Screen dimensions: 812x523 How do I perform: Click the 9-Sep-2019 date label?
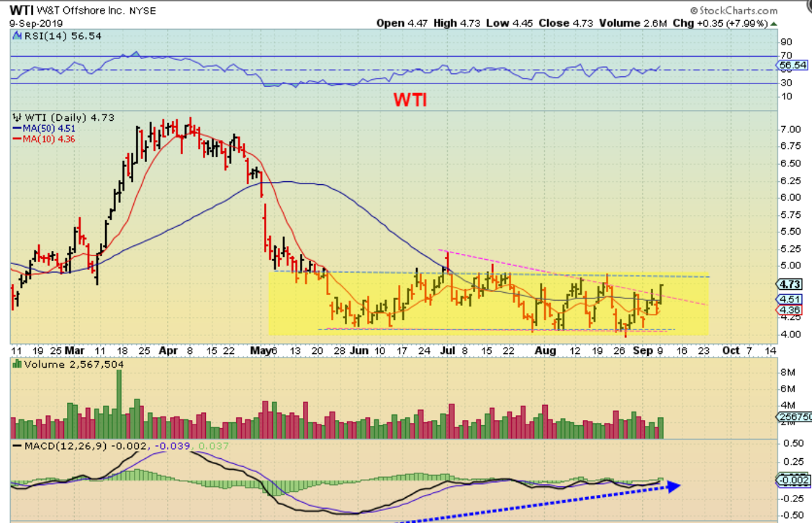pos(36,23)
